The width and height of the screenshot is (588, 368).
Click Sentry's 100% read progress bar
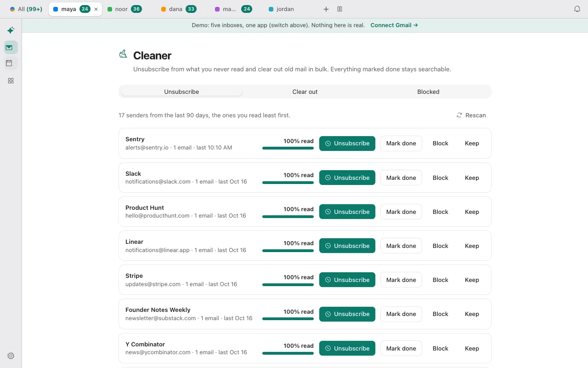click(x=288, y=148)
